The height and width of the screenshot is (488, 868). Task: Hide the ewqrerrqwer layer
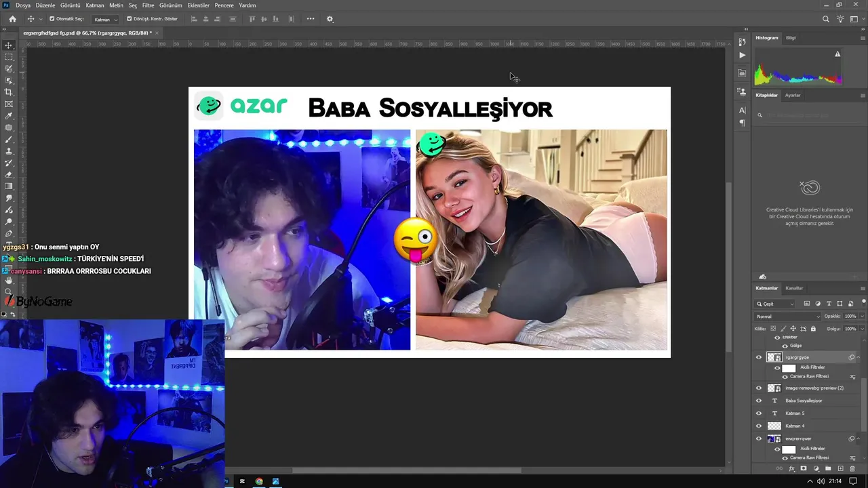click(x=759, y=439)
